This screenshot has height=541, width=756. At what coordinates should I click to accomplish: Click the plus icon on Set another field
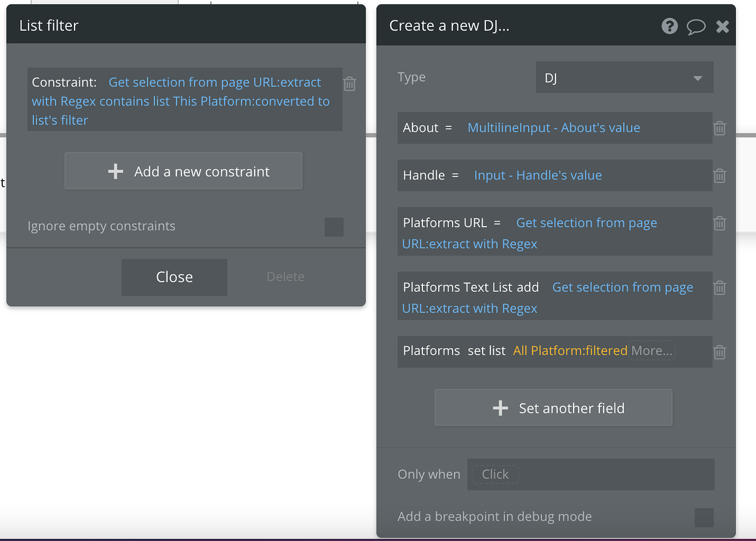point(500,407)
